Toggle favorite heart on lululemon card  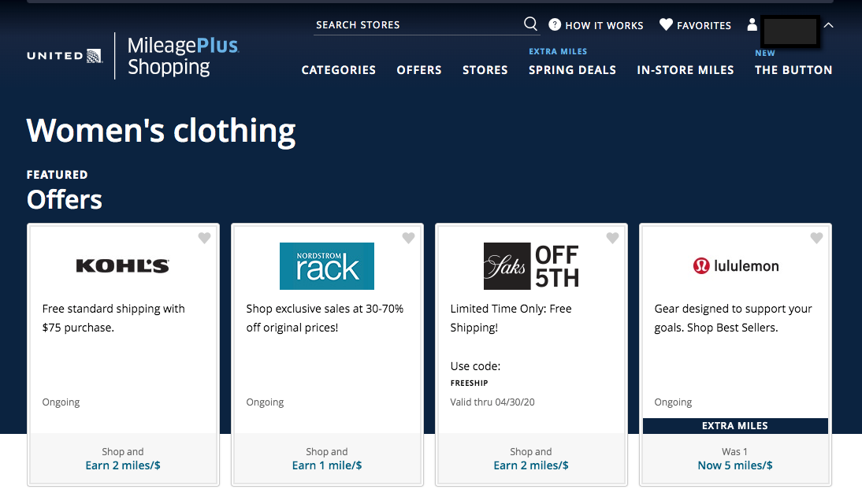816,238
